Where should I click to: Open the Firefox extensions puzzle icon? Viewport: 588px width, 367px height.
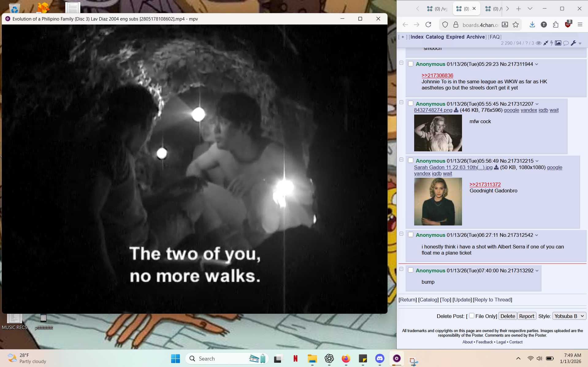pyautogui.click(x=556, y=25)
